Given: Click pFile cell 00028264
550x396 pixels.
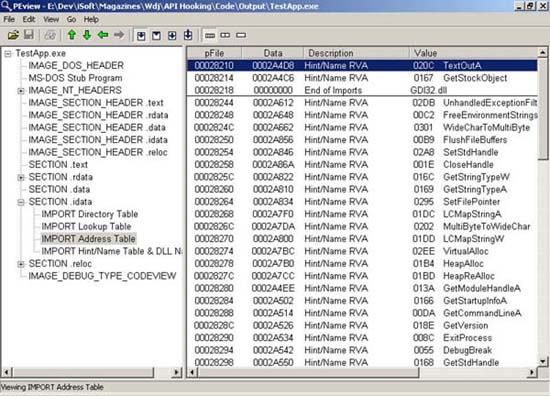Looking at the screenshot, I should (x=214, y=202).
